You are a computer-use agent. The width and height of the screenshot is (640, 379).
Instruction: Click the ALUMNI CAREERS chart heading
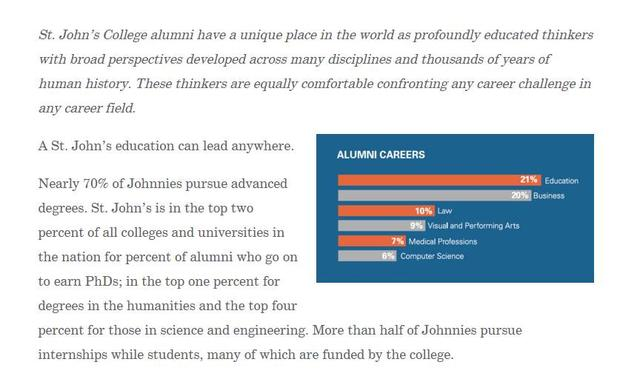[380, 155]
